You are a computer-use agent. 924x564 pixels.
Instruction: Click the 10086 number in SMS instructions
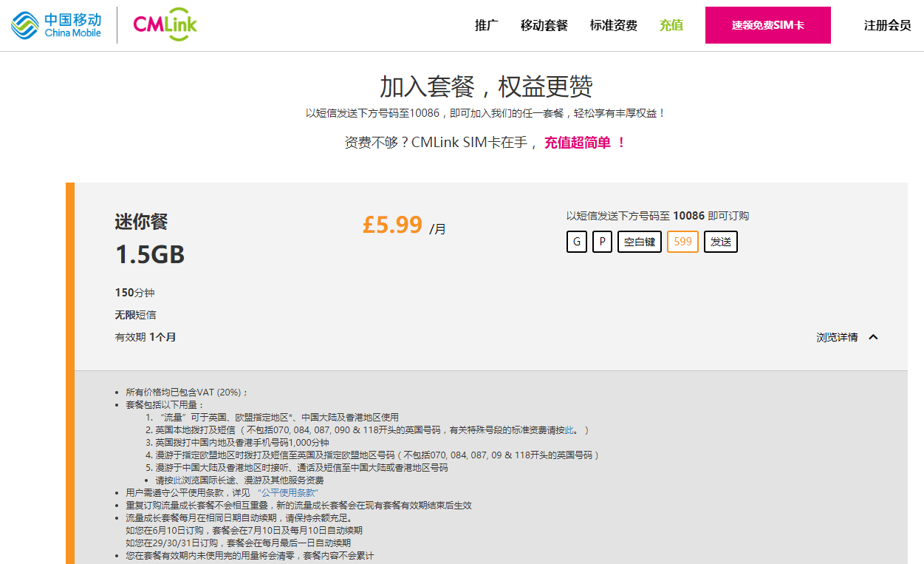[688, 216]
